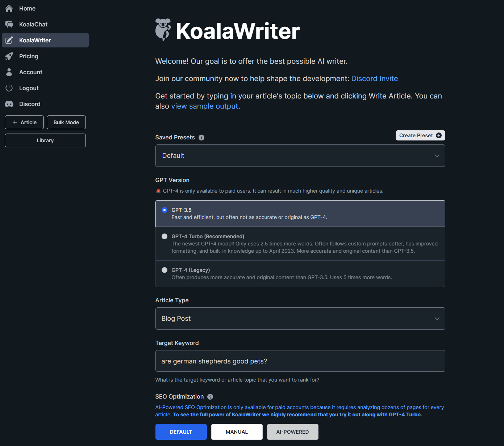Choose AI-POWERED SEO optimization button
Screen dimensions: 504x446
point(293,432)
